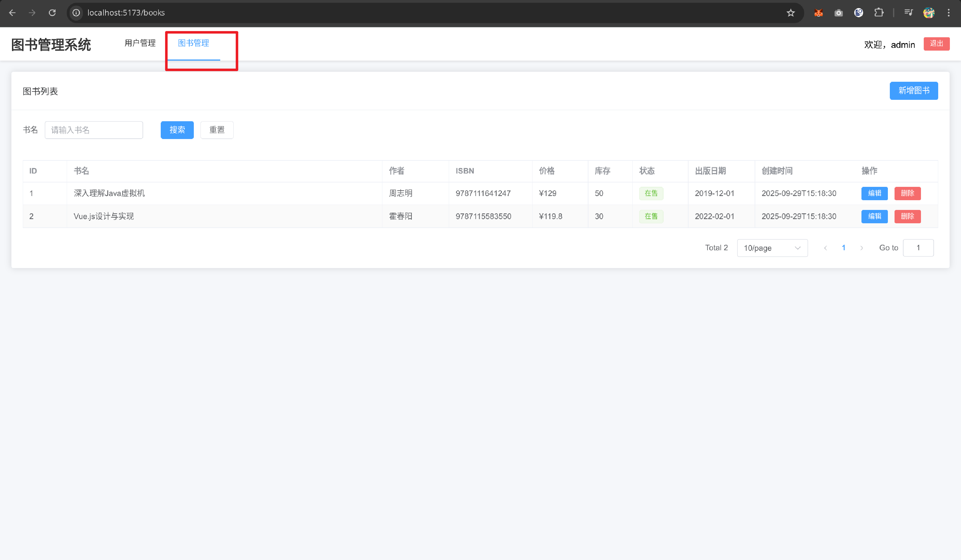Click the camera screenshot extension icon
961x560 pixels.
pyautogui.click(x=838, y=13)
